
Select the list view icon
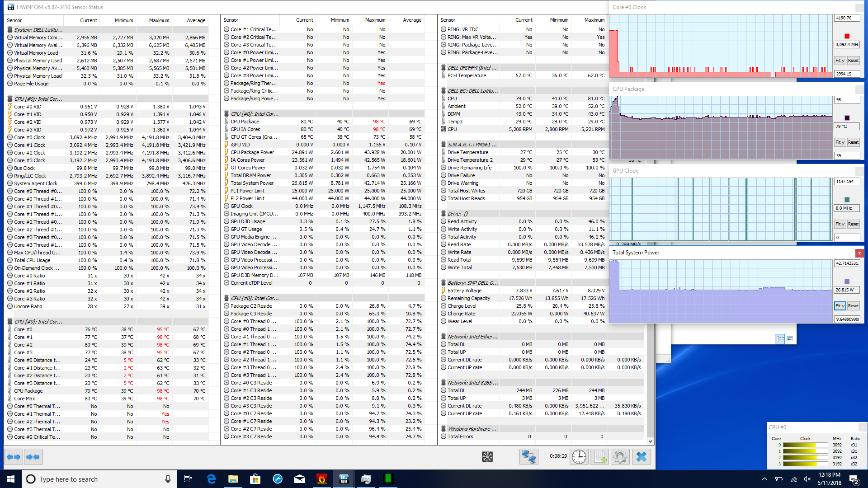pyautogui.click(x=780, y=338)
